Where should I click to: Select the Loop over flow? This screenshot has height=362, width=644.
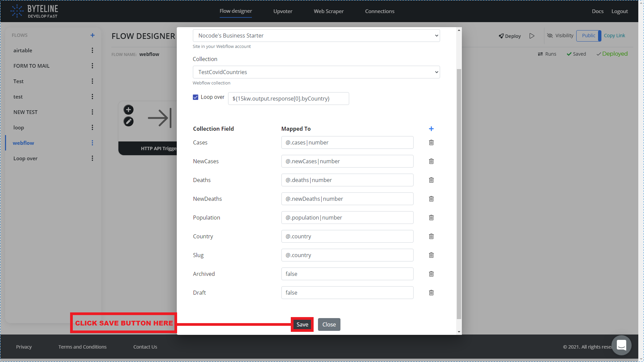click(x=25, y=158)
